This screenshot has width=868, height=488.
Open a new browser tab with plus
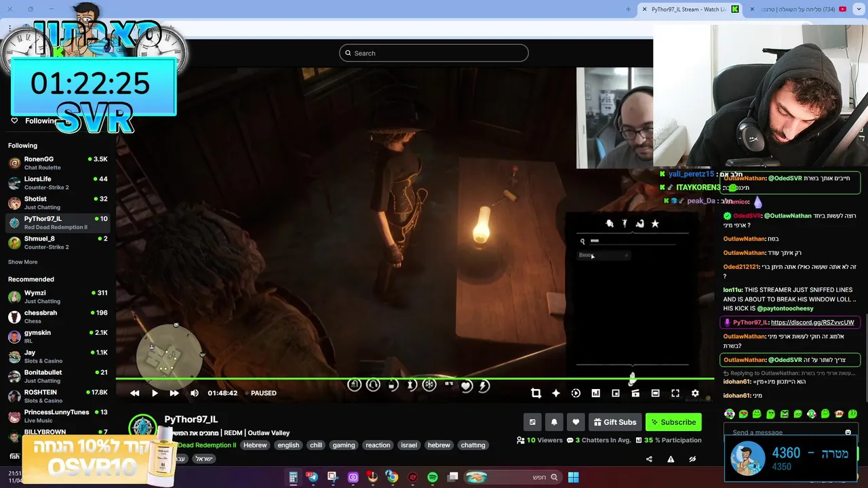click(628, 9)
